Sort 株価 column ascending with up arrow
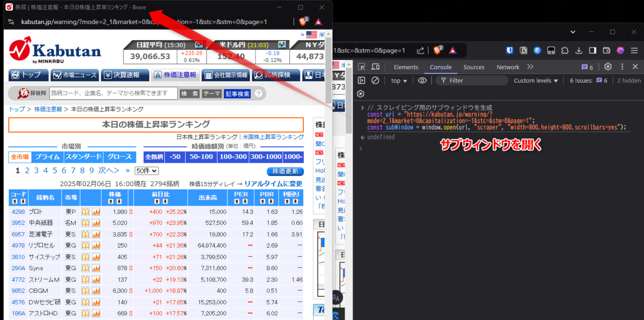The height and width of the screenshot is (320, 644). pos(112,201)
